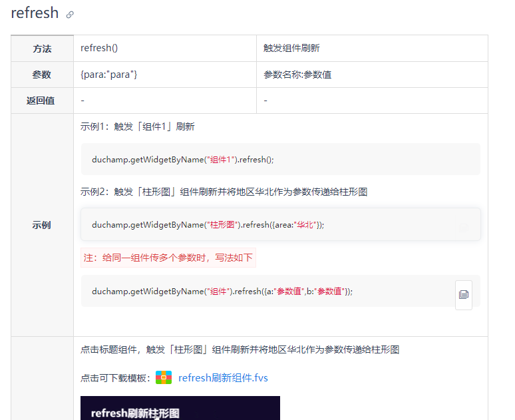Viewport: 515px width, 420px height.
Task: Copy the multi-parameter refresh code snippet
Action: (464, 295)
